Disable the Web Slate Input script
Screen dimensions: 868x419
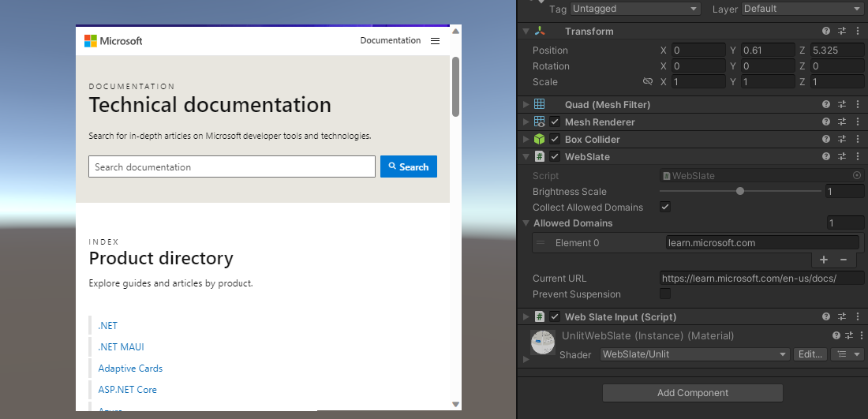555,317
